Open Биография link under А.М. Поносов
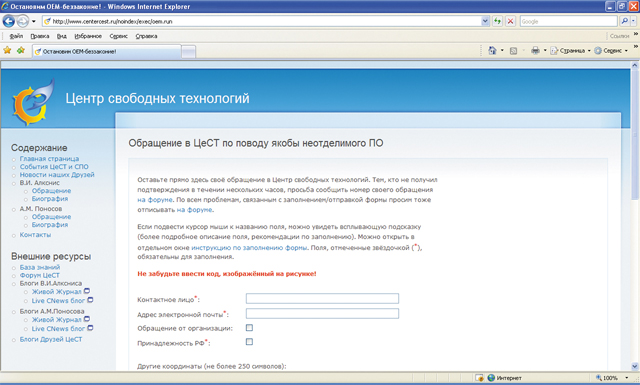Screen dimensions: 640x385 [x=50, y=225]
